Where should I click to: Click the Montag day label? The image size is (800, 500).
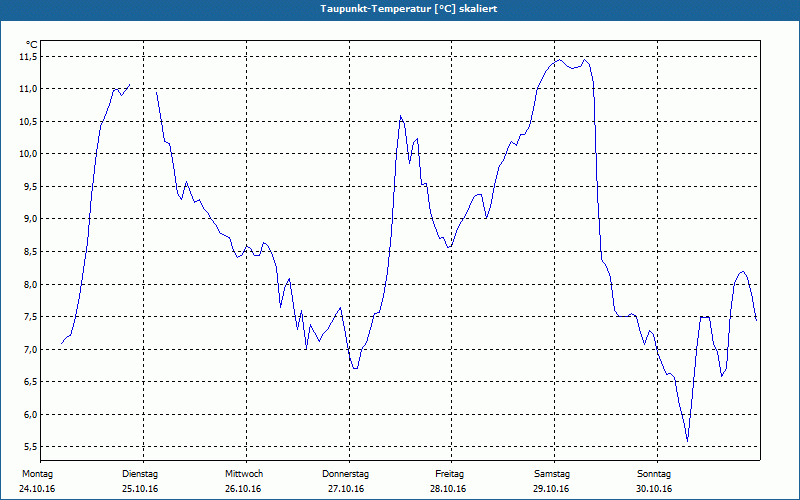(37, 474)
